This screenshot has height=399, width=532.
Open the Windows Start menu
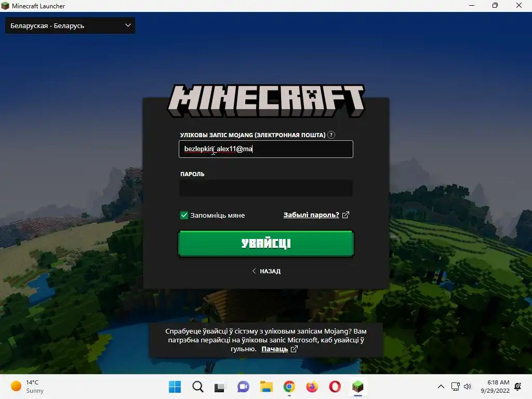(x=175, y=387)
